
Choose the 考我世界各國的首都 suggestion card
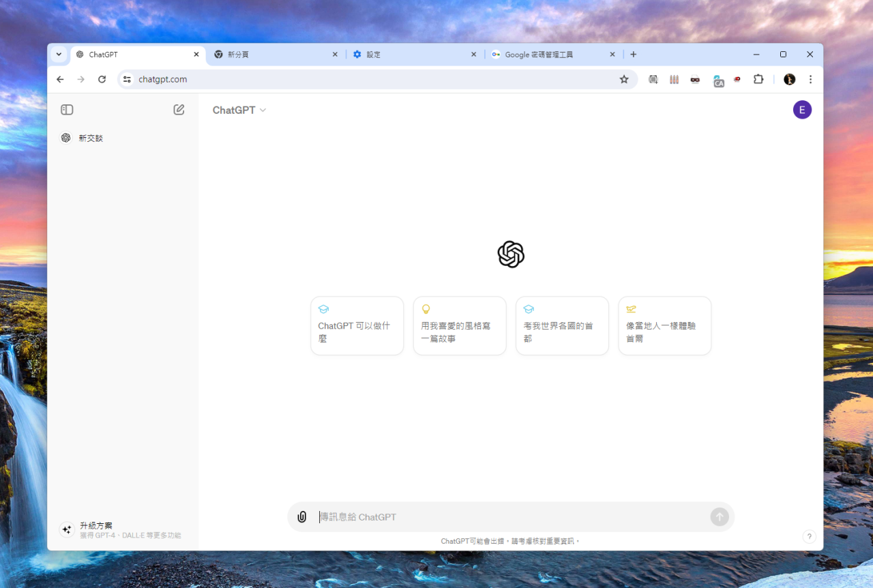(562, 326)
